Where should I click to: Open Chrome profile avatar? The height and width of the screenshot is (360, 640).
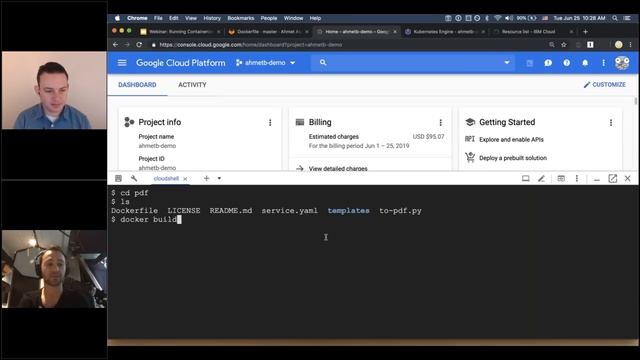pos(619,44)
